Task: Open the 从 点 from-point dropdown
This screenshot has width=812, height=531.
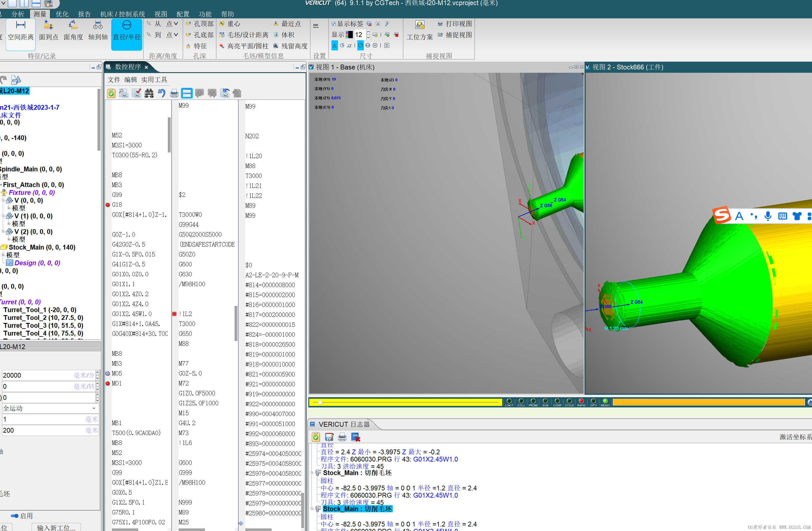Action: click(172, 23)
